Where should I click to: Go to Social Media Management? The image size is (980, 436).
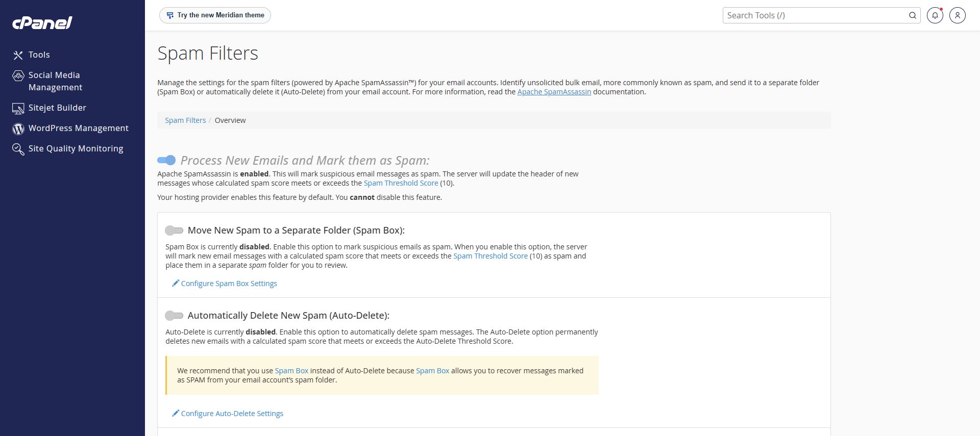pos(55,81)
